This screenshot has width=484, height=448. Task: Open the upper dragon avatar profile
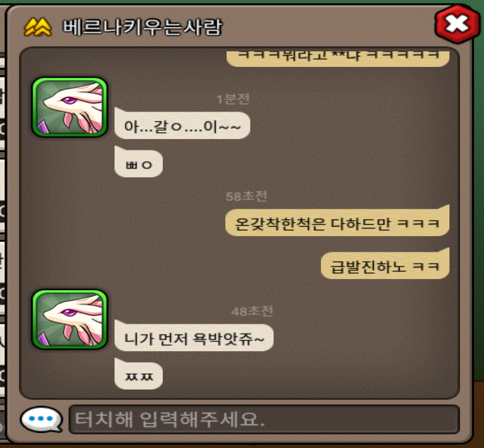pyautogui.click(x=70, y=107)
